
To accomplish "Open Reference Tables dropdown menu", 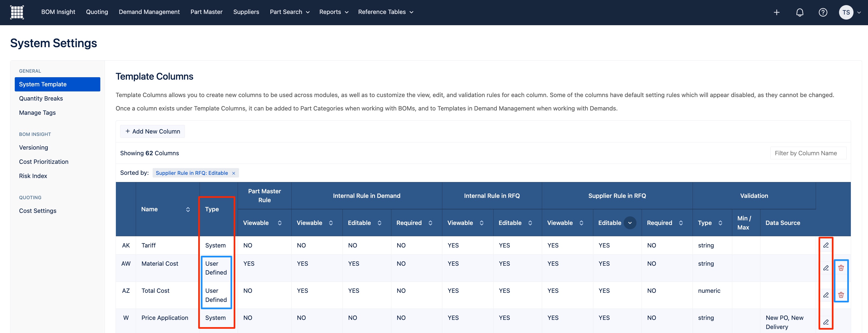I will tap(385, 12).
